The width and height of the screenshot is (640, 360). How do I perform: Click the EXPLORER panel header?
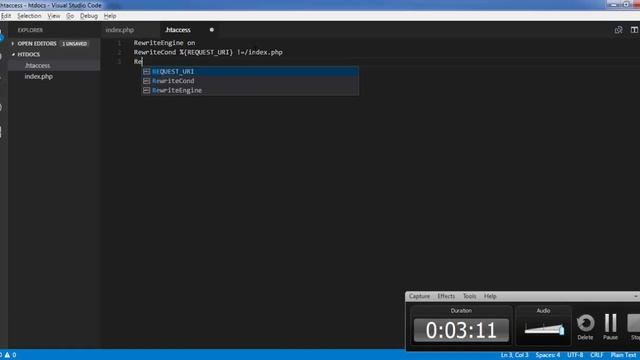point(30,30)
